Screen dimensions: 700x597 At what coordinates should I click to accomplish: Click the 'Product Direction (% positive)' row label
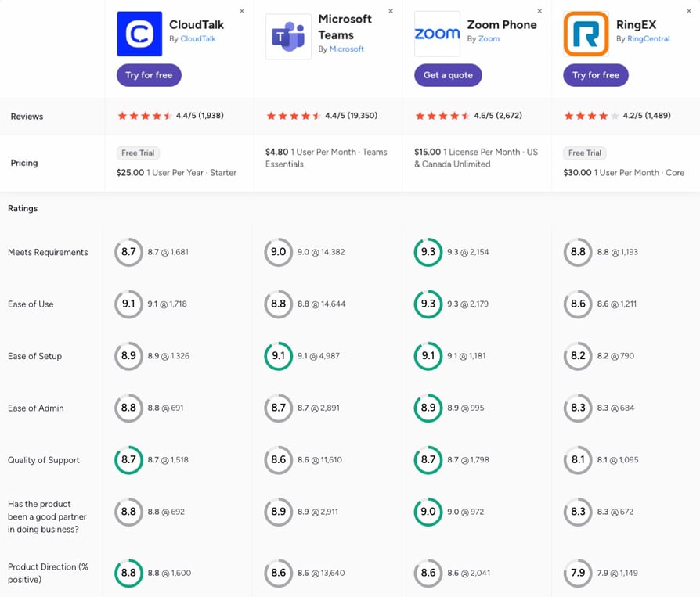48,573
